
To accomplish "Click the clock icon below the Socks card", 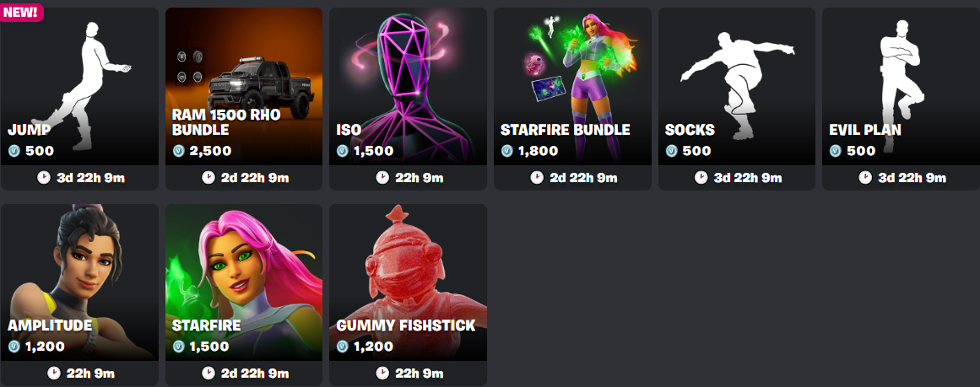I will point(701,178).
